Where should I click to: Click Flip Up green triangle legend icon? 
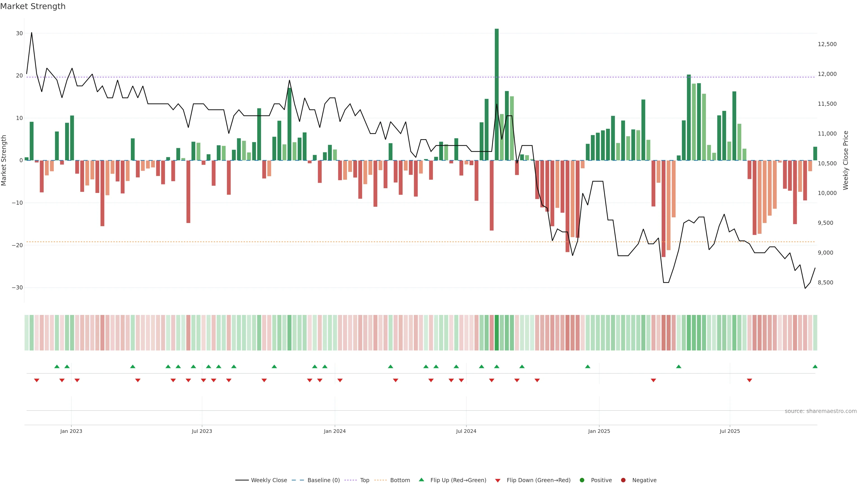coord(421,480)
